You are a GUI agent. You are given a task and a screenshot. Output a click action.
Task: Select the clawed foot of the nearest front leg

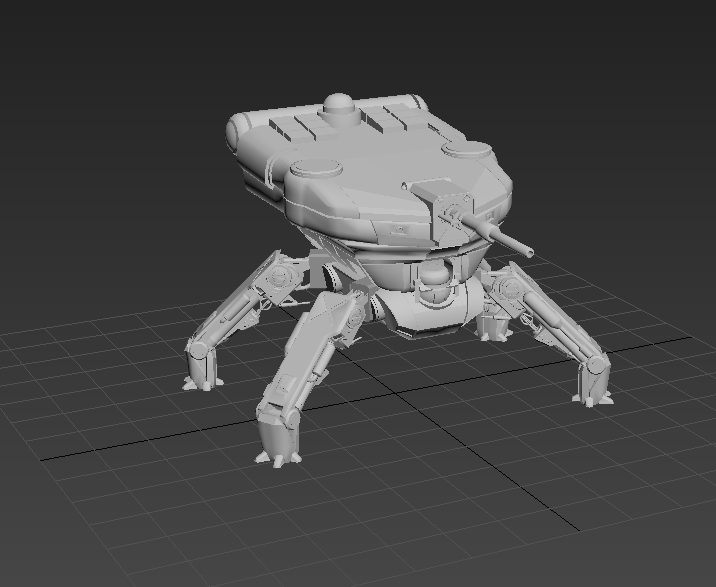point(278,441)
